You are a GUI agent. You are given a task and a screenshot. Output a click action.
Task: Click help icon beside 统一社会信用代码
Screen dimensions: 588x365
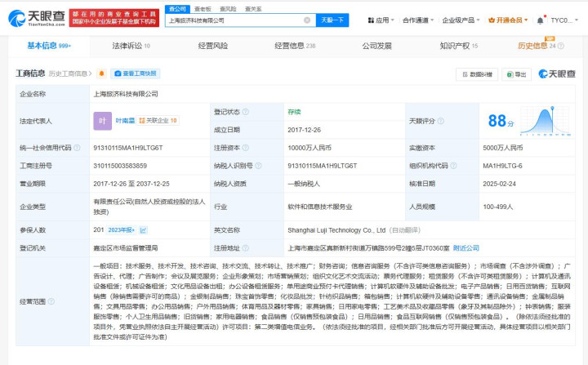[x=77, y=148]
